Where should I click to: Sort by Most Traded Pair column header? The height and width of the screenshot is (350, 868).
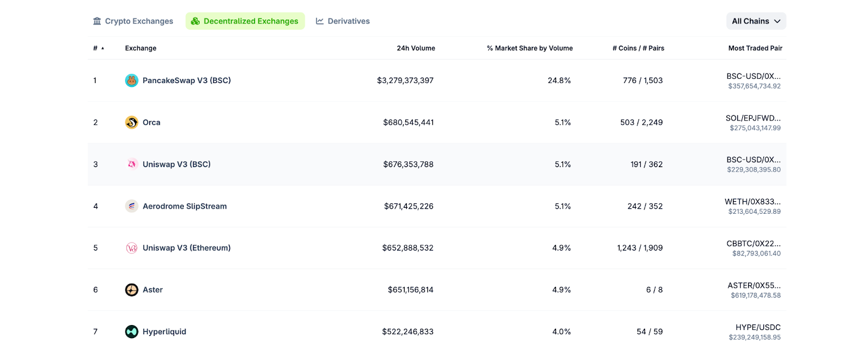755,48
